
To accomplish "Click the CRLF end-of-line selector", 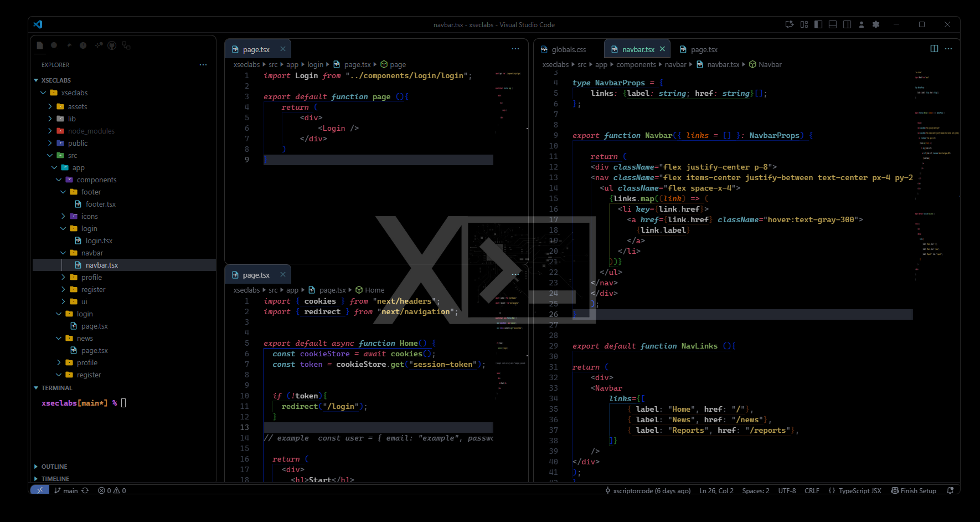I will [812, 490].
